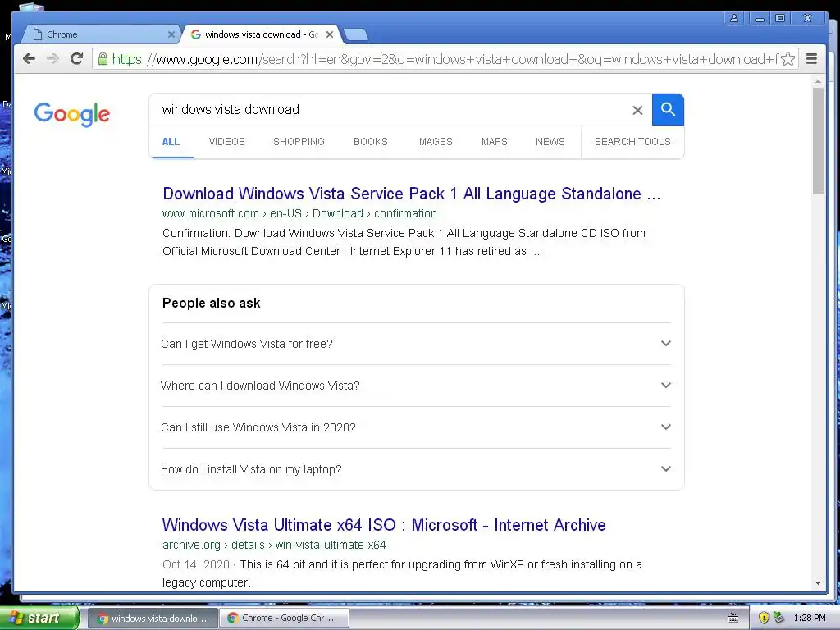This screenshot has width=840, height=630.
Task: Click the keyboard icon on the taskbar
Action: (x=733, y=619)
